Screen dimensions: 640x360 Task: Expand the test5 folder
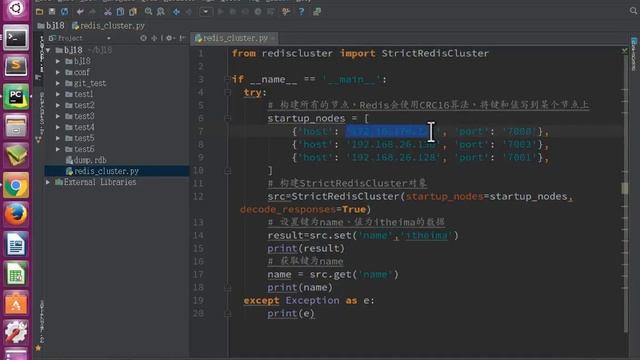tap(58, 138)
